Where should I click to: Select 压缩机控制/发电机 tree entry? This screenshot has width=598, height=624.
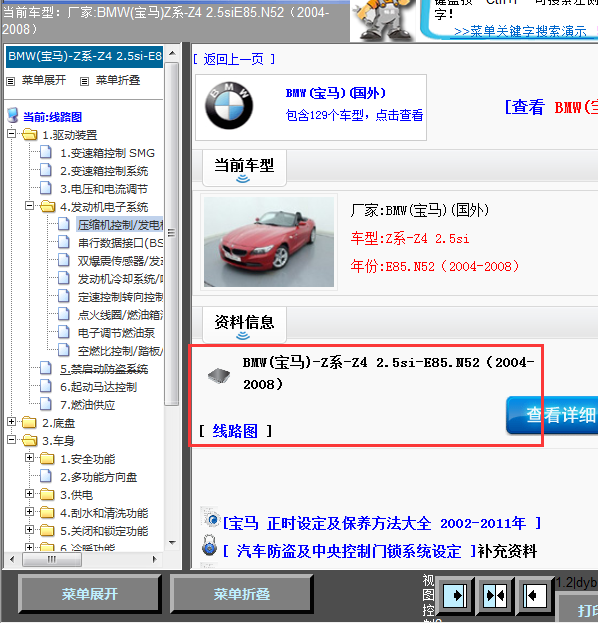point(120,225)
